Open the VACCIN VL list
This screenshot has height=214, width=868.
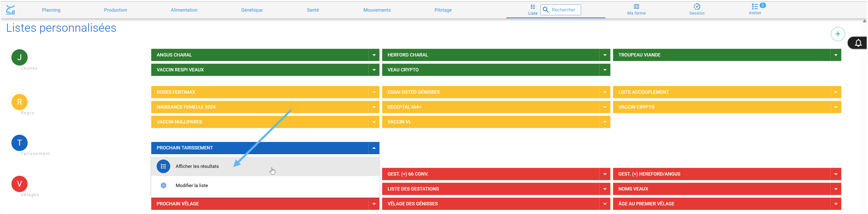coord(490,122)
